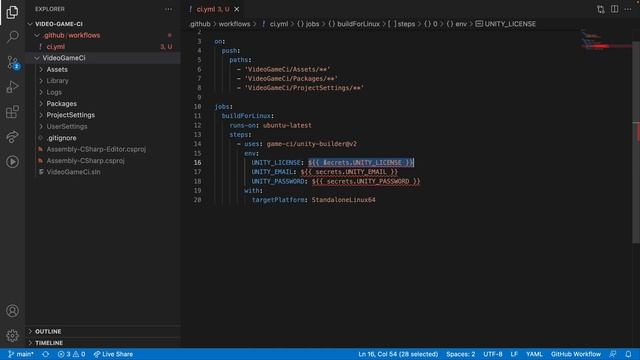This screenshot has height=360, width=640.
Task: Change encoding via UTF-8
Action: 493,354
